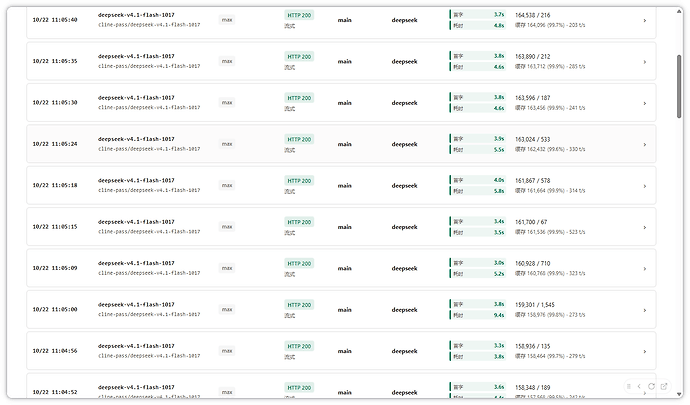Click token count 160,928 / 710
Screen dimensions: 690x405
(x=532, y=263)
